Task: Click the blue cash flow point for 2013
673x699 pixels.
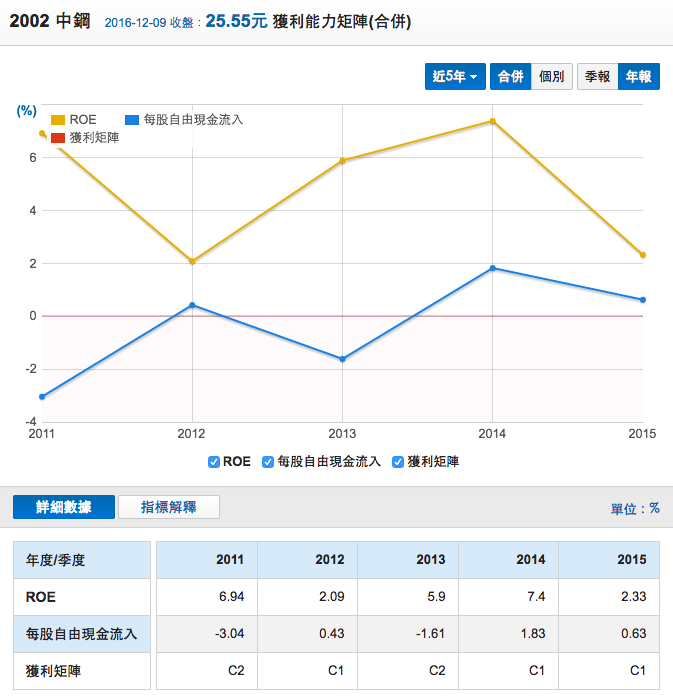Action: tap(342, 359)
